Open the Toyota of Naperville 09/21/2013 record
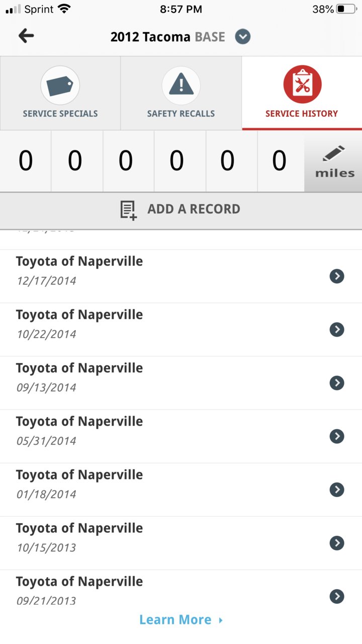The height and width of the screenshot is (644, 362). pyautogui.click(x=181, y=590)
